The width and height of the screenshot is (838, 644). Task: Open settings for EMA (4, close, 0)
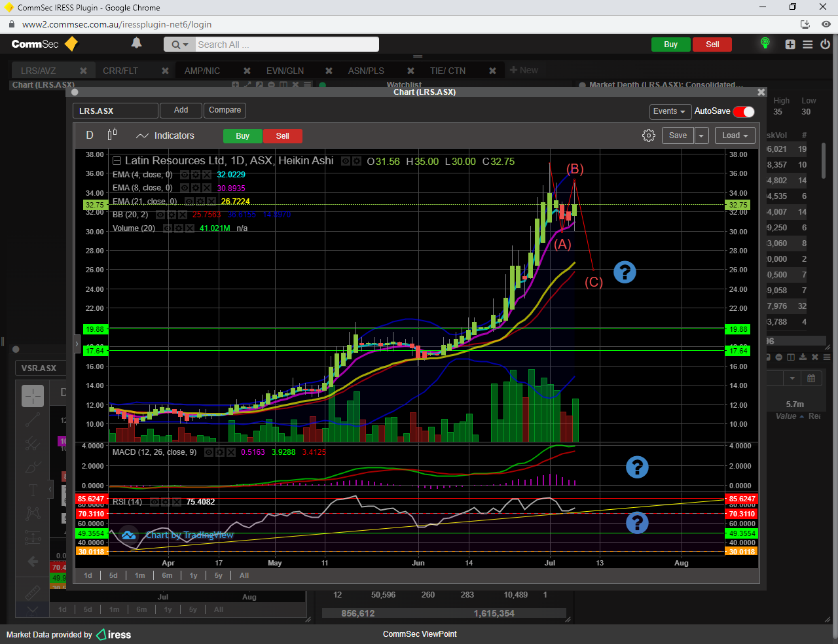coord(195,175)
